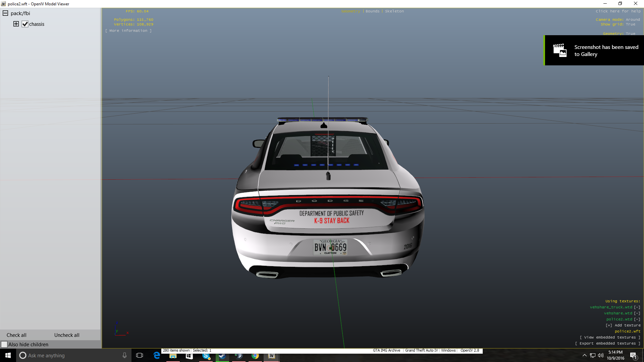Open Microsoft Edge from taskbar

click(x=157, y=356)
